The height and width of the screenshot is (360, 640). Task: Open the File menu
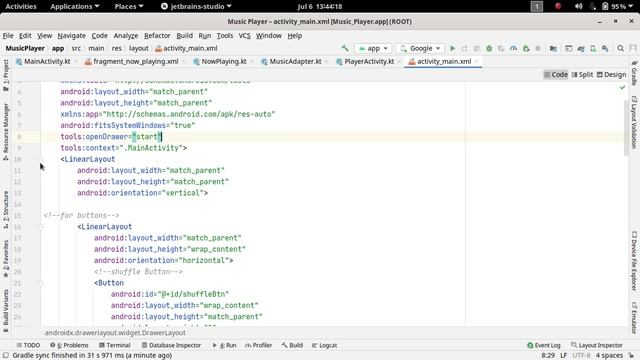pyautogui.click(x=8, y=36)
